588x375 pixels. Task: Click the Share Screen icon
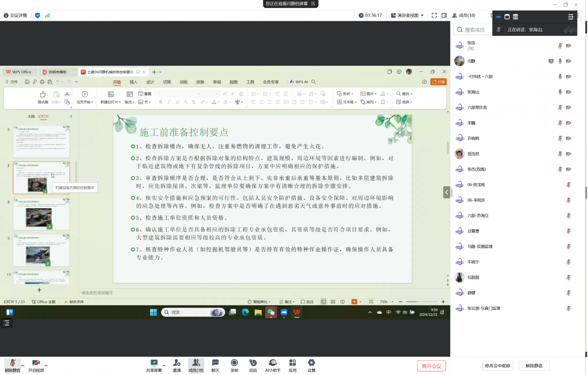154,365
